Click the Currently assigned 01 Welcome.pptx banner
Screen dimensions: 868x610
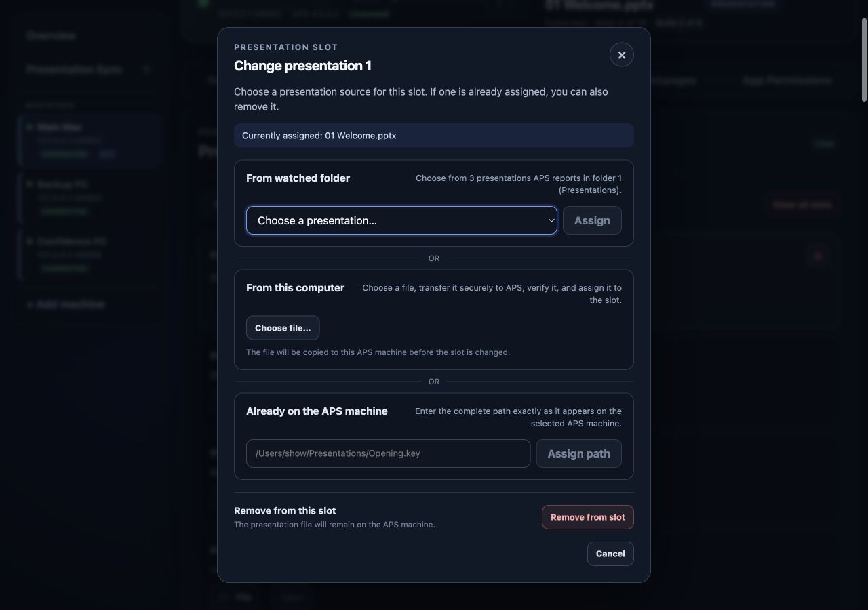(434, 136)
